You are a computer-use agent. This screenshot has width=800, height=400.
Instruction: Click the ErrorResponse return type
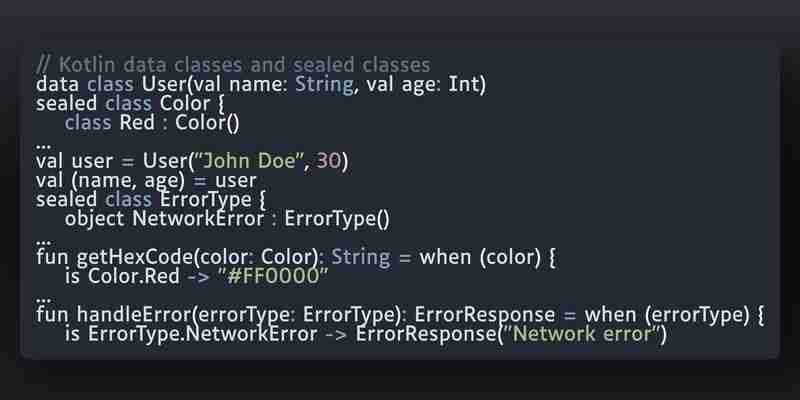coord(485,315)
